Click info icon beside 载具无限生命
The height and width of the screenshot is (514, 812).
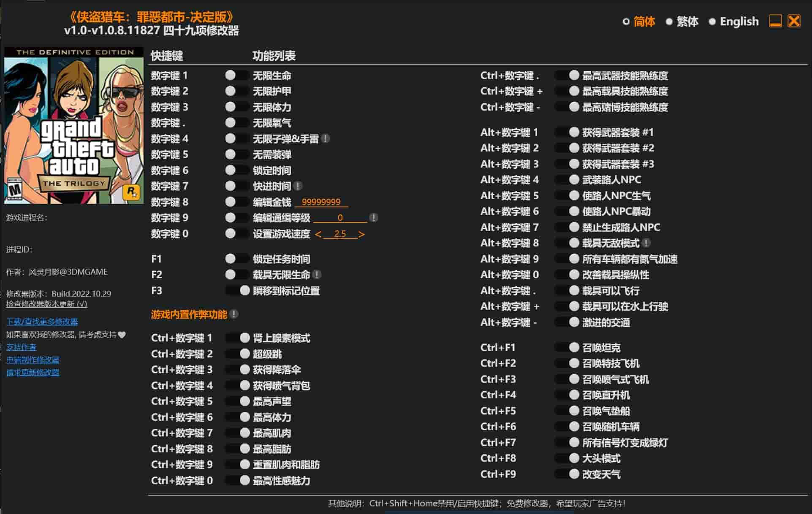317,275
